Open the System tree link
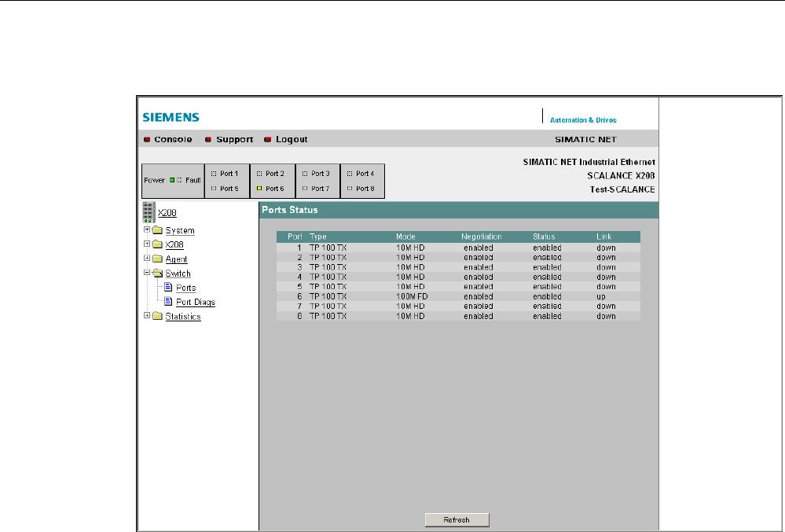The image size is (785, 532). [180, 231]
